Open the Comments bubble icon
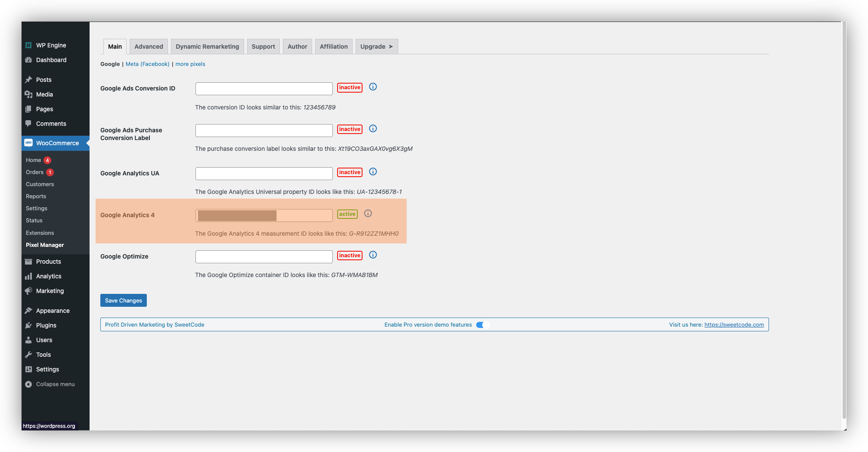868x452 pixels. click(28, 124)
